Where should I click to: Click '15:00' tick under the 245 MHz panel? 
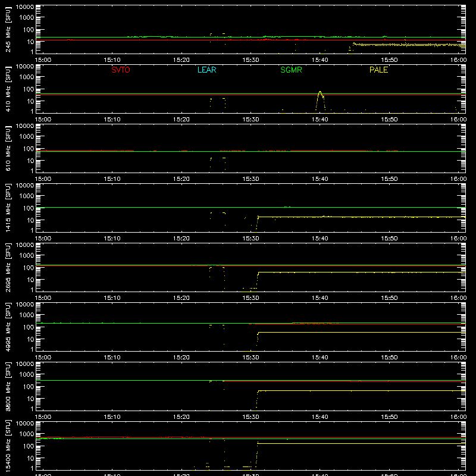click(x=43, y=60)
